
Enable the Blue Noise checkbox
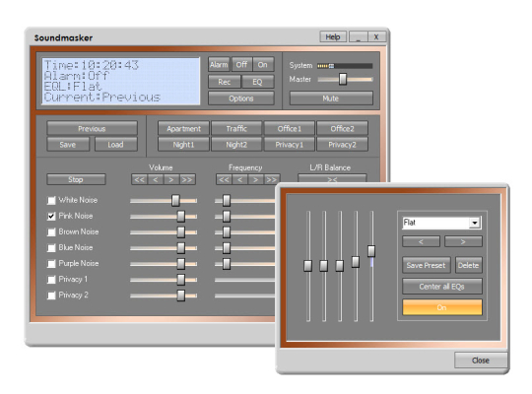[x=51, y=248]
